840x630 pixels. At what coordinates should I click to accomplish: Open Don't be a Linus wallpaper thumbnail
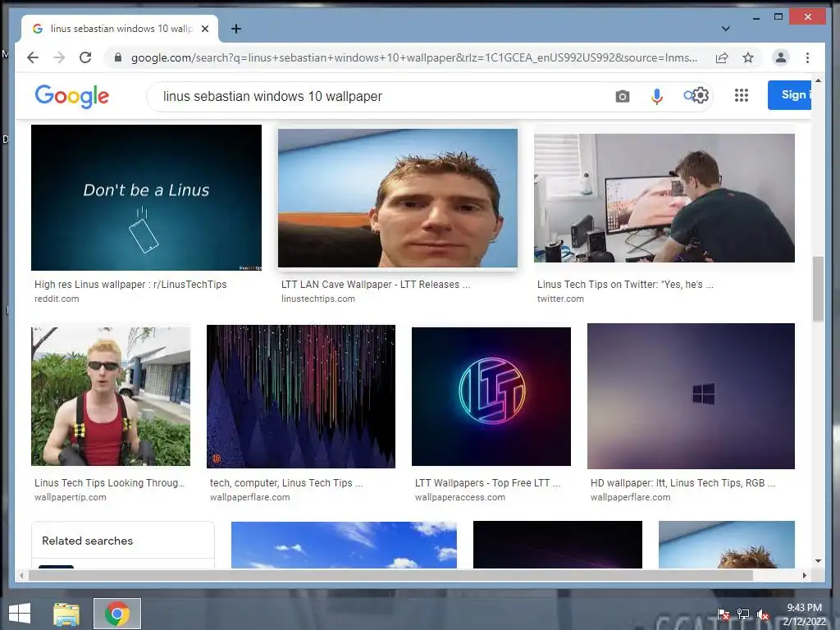[146, 198]
